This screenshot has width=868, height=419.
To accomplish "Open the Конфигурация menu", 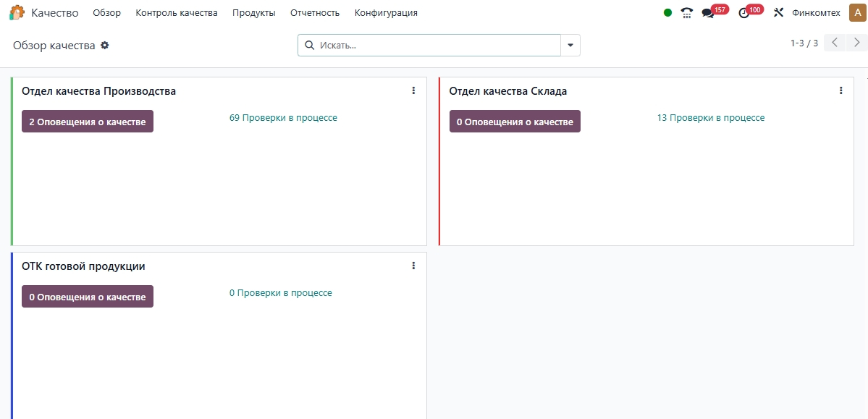I will (x=386, y=12).
